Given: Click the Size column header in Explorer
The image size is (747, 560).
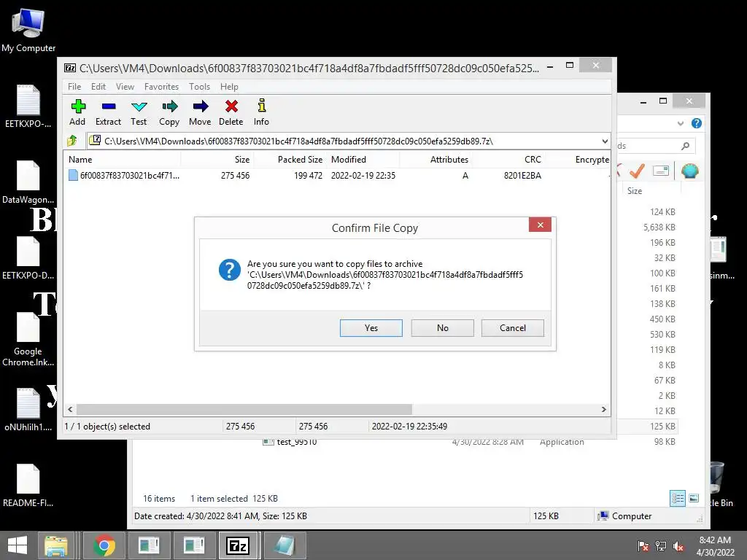Looking at the screenshot, I should (x=650, y=191).
